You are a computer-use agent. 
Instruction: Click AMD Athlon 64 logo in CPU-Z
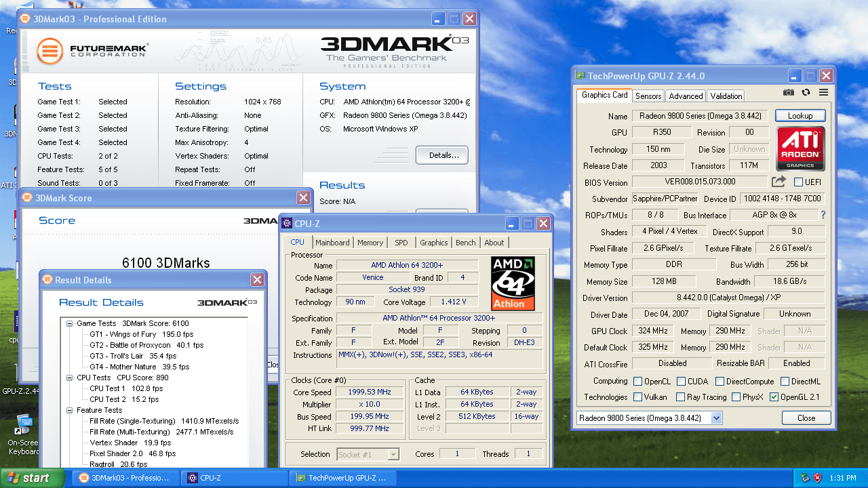[513, 283]
